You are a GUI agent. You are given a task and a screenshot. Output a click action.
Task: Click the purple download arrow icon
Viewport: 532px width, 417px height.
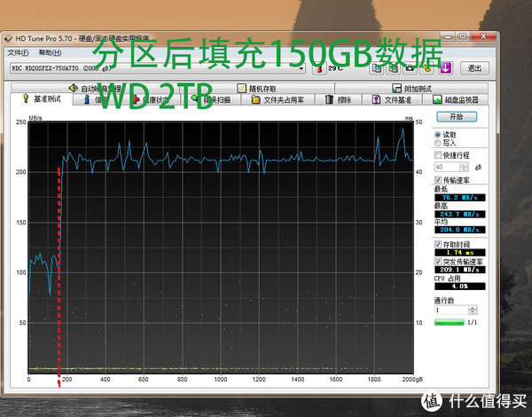[x=445, y=68]
